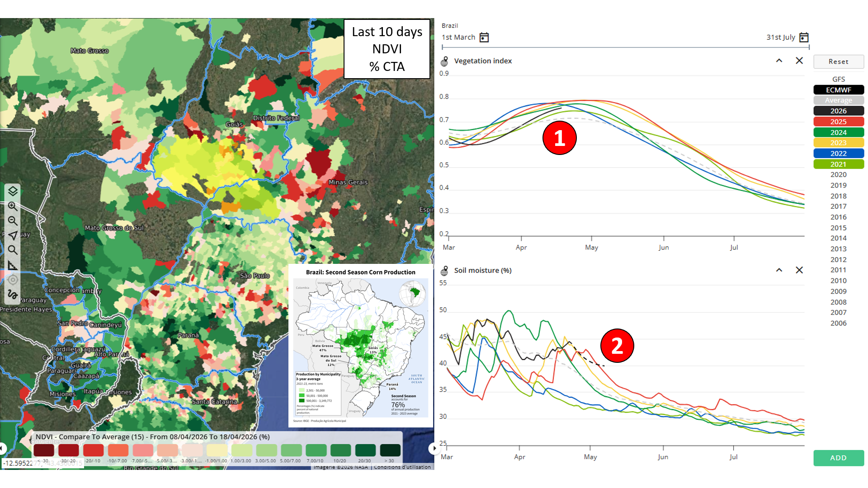Viewport: 868px width, 488px height.
Task: Select the measure ruler tool
Action: point(13,265)
